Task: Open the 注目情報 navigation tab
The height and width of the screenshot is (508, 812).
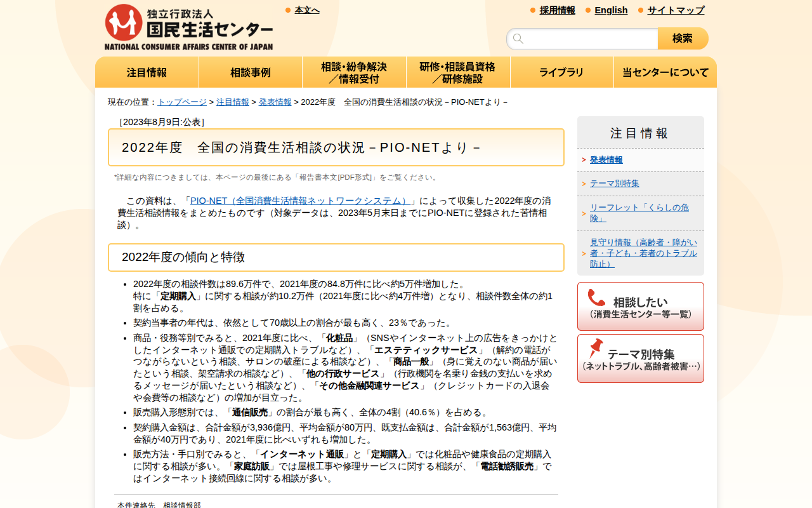Action: (147, 72)
